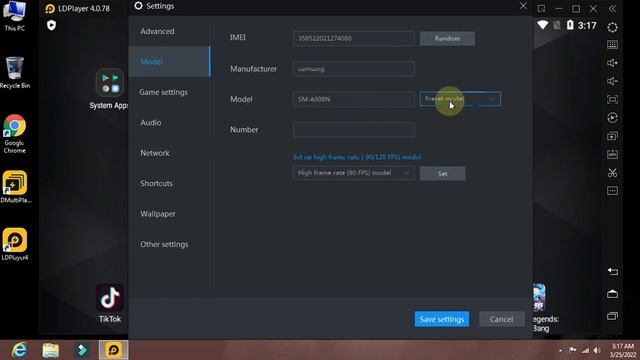Open File Explorer in the taskbar

(51, 350)
